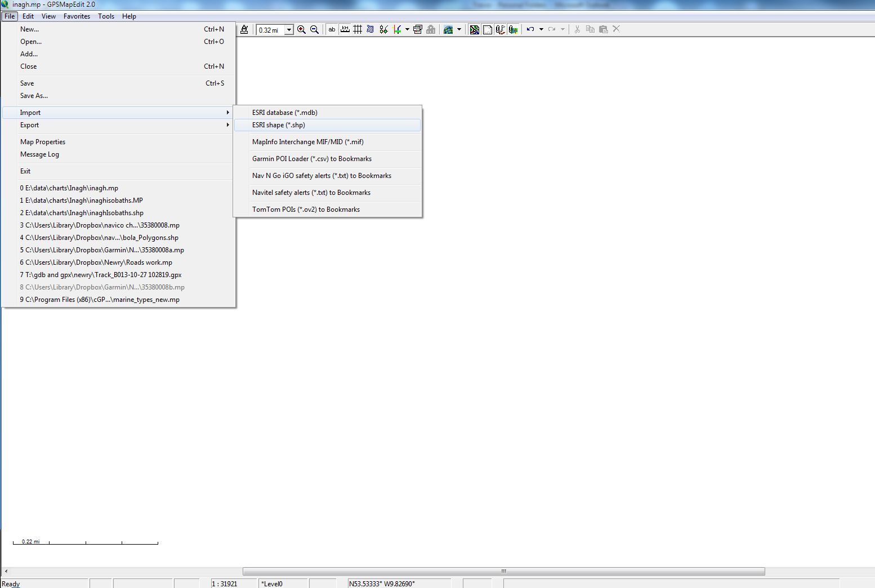The width and height of the screenshot is (875, 588).
Task: Select Close in the File menu
Action: coord(118,66)
